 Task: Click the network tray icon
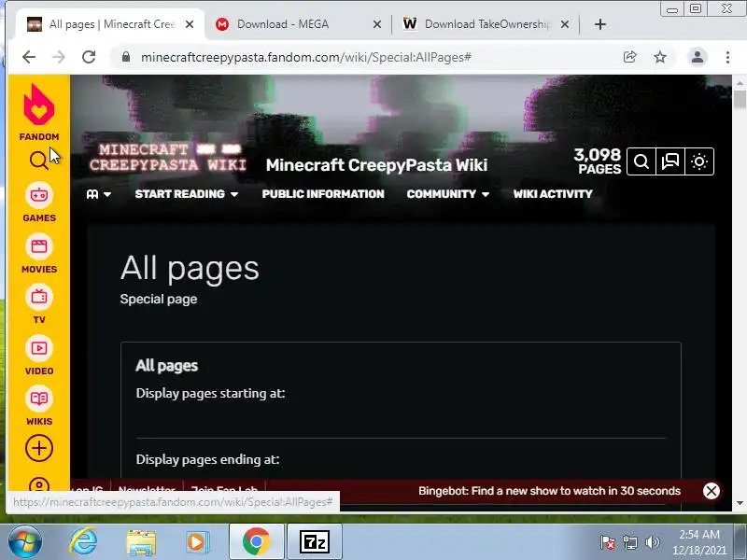[x=629, y=542]
